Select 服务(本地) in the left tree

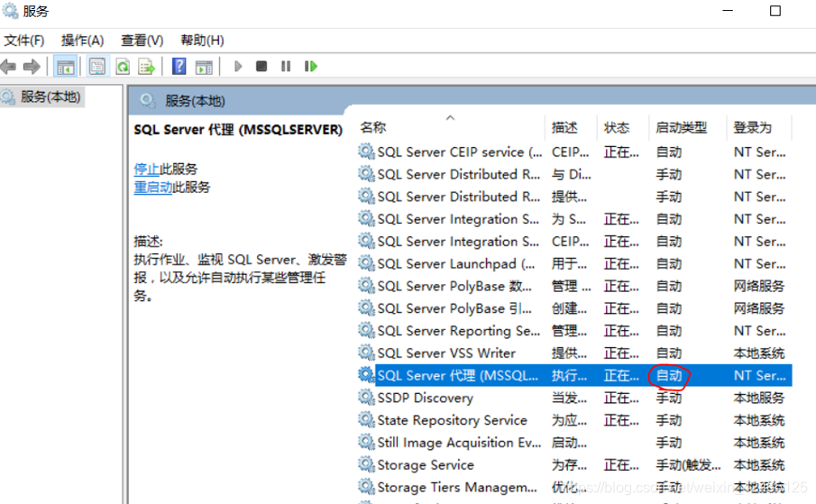pos(50,96)
